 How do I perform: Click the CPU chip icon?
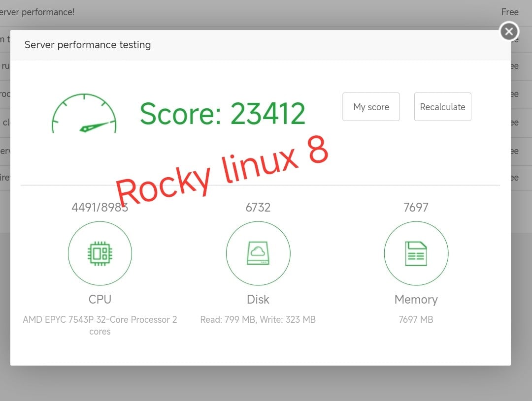[100, 253]
